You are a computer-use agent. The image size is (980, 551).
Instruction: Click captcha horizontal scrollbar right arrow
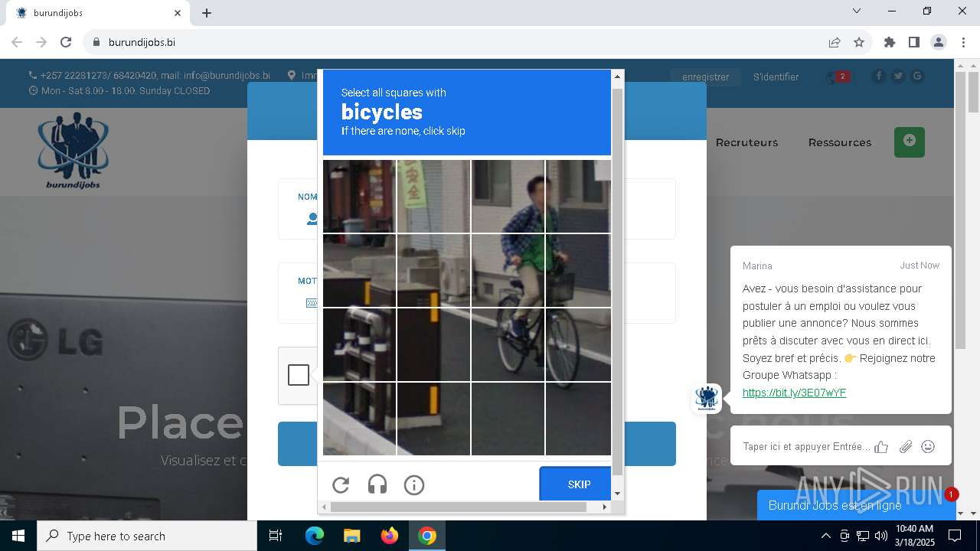604,507
